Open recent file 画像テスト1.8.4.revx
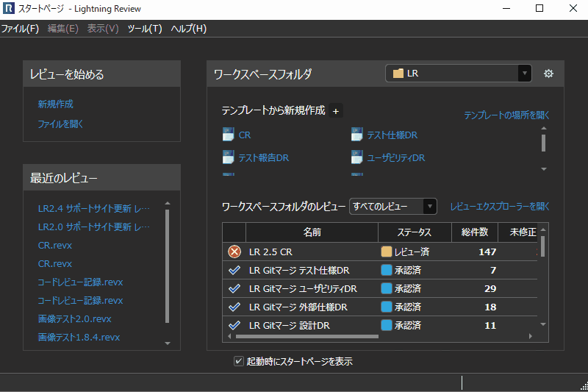 coord(79,338)
